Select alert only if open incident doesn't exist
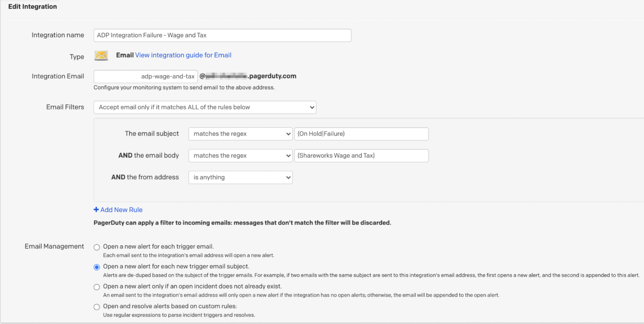644x324 pixels. point(97,287)
